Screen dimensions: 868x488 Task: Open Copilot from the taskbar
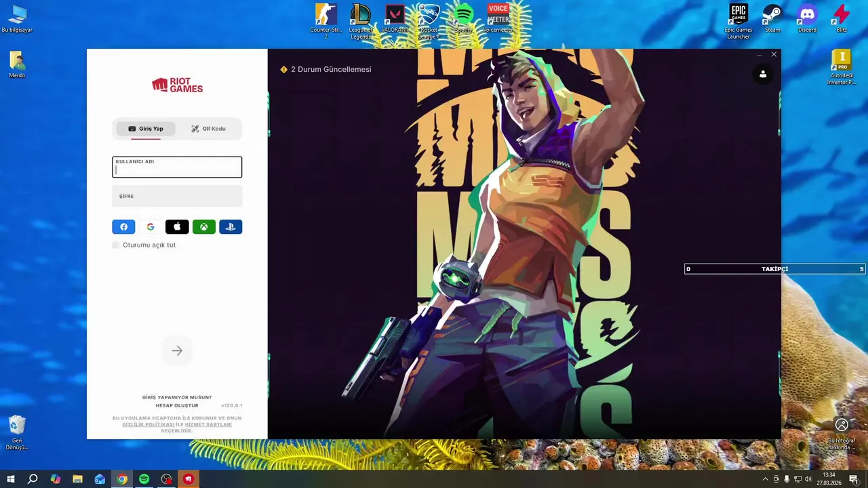pos(55,479)
